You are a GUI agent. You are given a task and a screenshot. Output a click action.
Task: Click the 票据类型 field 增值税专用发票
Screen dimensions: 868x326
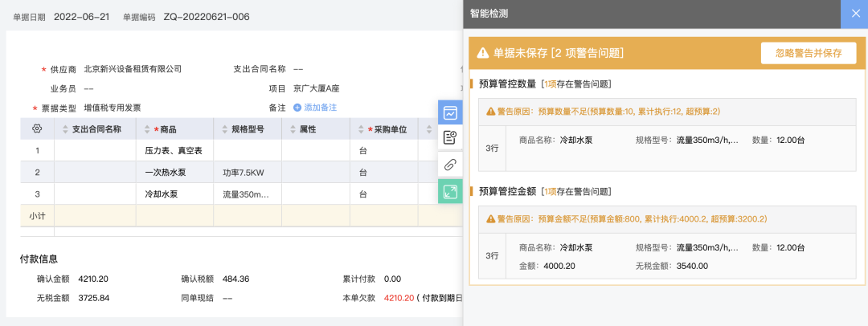(112, 108)
